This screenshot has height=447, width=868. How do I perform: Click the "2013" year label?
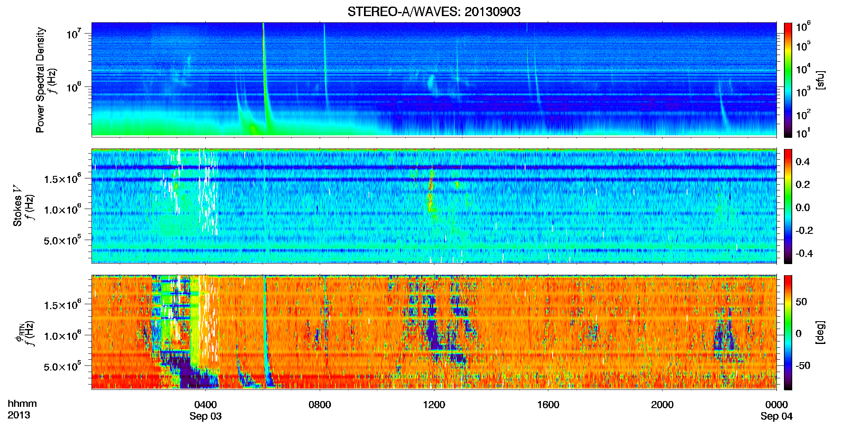[x=19, y=415]
